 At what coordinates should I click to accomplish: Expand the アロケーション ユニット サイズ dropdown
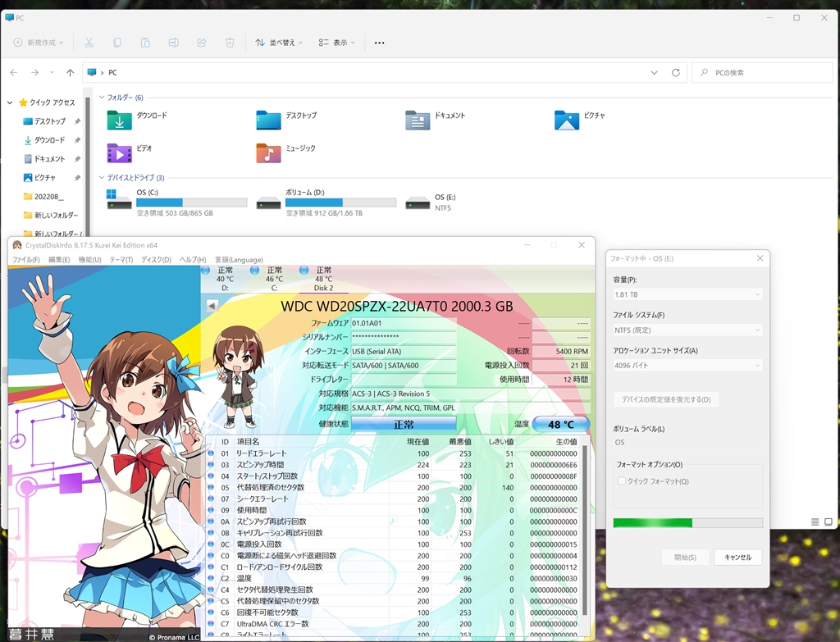point(687,366)
